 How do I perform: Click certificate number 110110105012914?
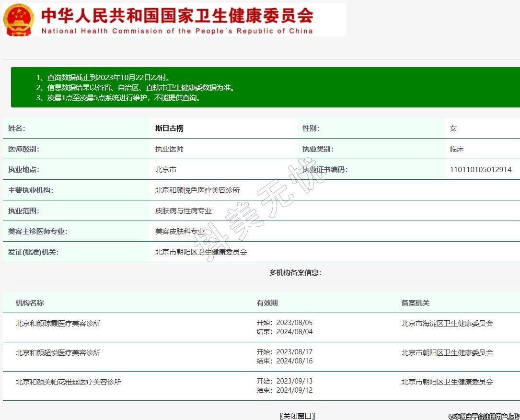click(x=480, y=170)
